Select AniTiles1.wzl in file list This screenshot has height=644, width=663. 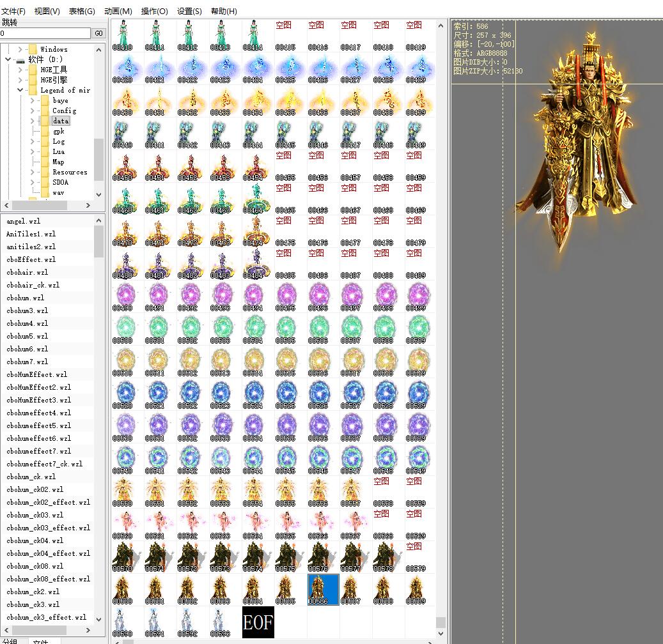coord(31,234)
